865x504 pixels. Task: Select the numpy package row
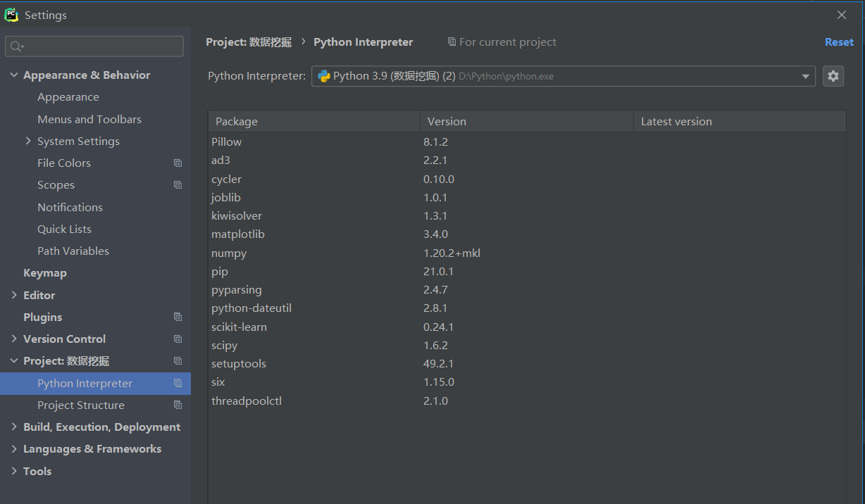pyautogui.click(x=527, y=253)
